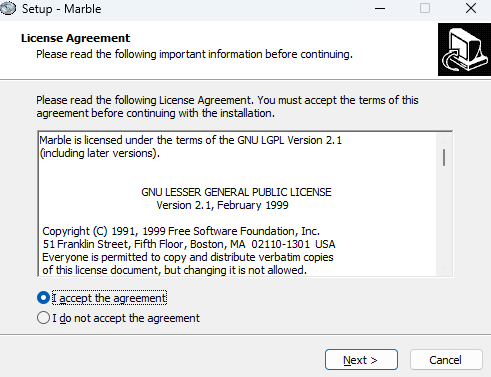This screenshot has width=491, height=377.
Task: Continue with the Next > button
Action: [x=361, y=360]
